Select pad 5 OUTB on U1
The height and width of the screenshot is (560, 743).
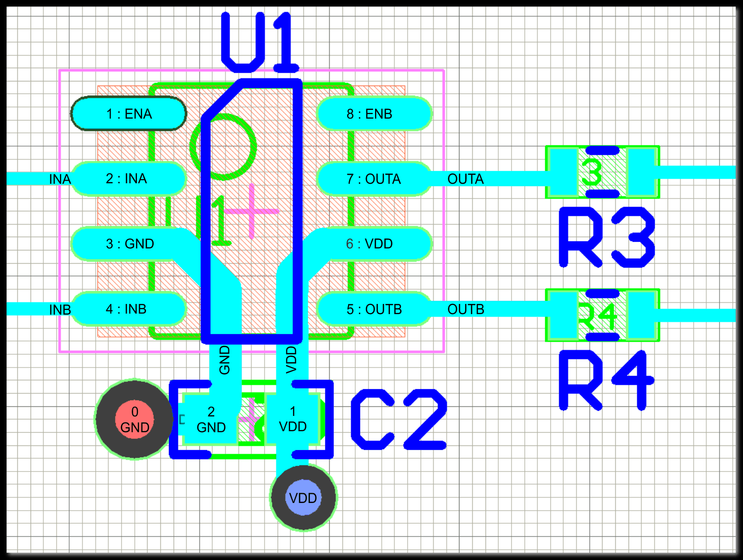[x=374, y=309]
